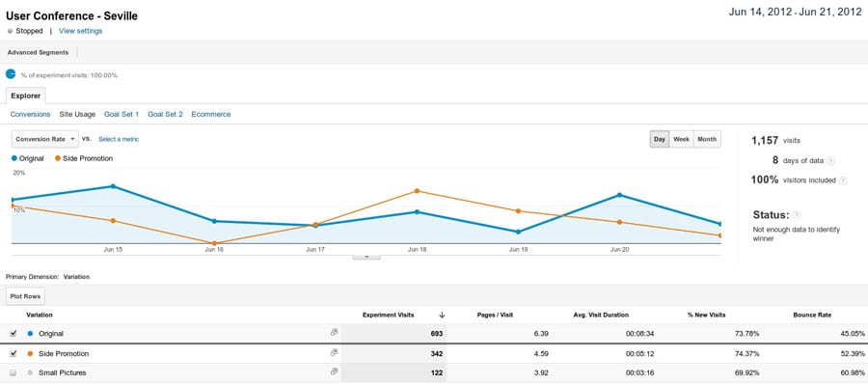This screenshot has height=385, width=868.
Task: Uncheck the Side Promotion checkbox
Action: click(x=14, y=353)
